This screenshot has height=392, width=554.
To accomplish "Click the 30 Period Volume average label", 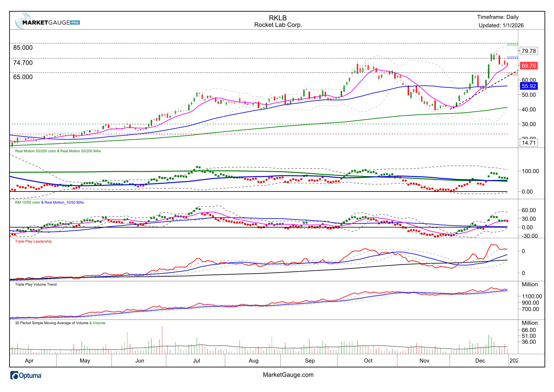I will tap(52, 323).
